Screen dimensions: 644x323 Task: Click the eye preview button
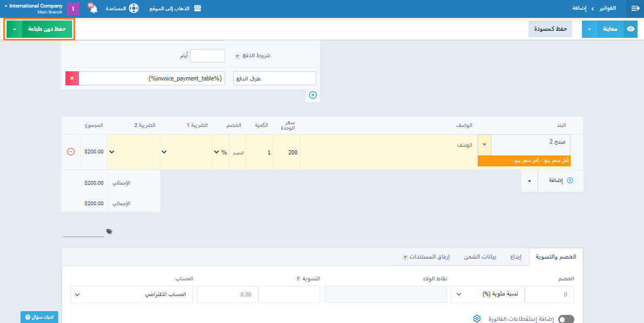(x=630, y=29)
